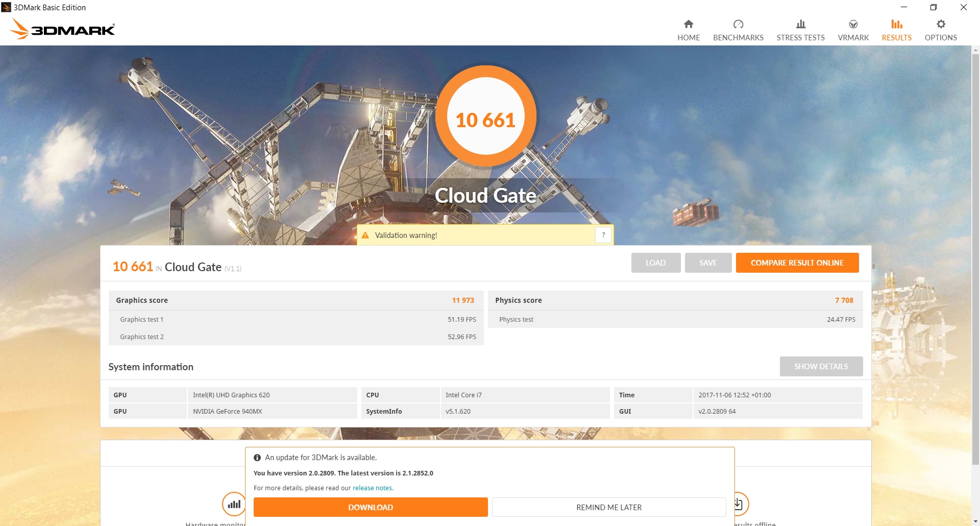Click the Hardware monitoring chart icon
Image resolution: width=980 pixels, height=526 pixels.
point(234,504)
